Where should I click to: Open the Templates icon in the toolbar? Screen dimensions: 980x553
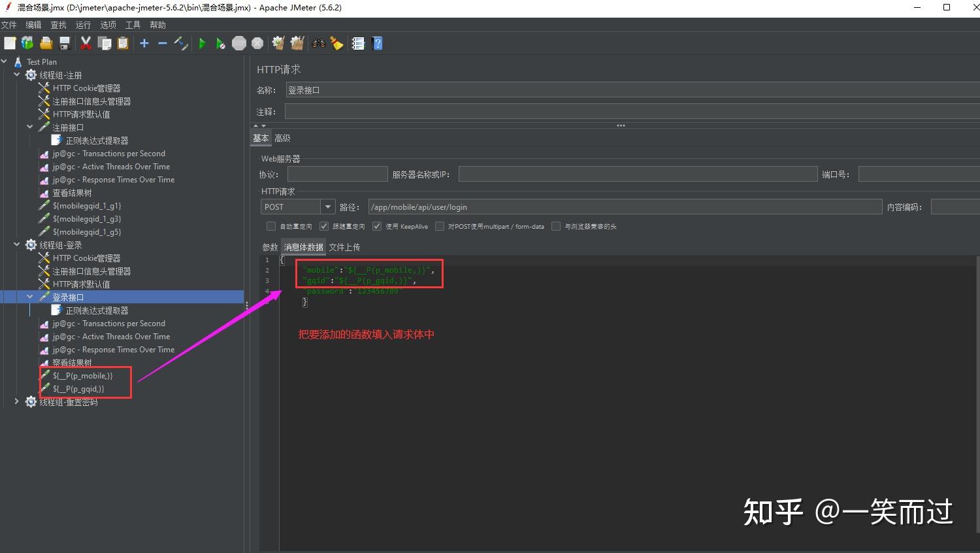pos(27,43)
